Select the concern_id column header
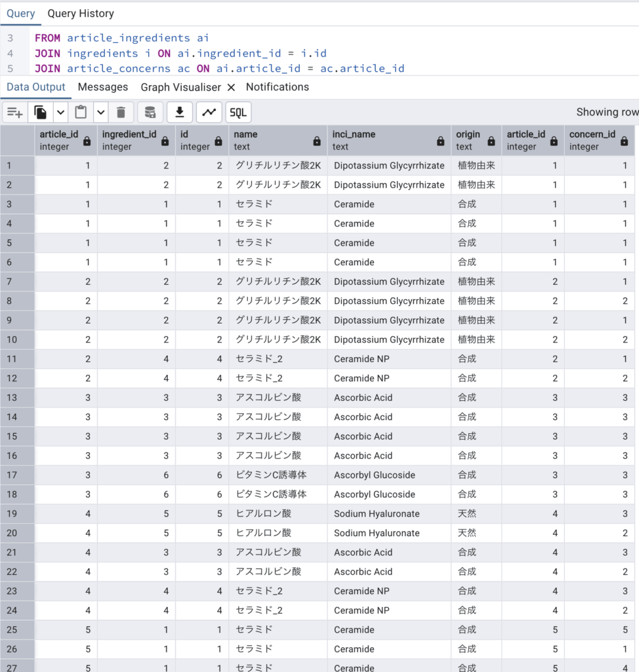 pos(599,140)
